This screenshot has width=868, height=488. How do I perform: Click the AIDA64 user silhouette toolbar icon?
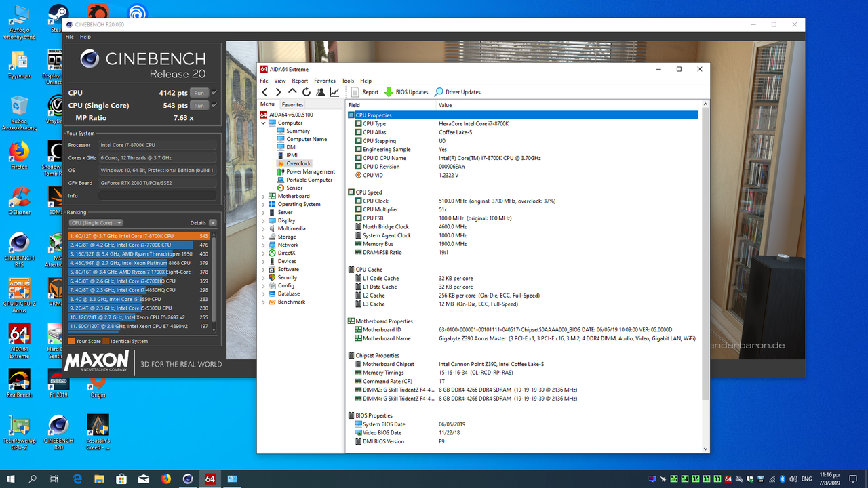[x=320, y=92]
